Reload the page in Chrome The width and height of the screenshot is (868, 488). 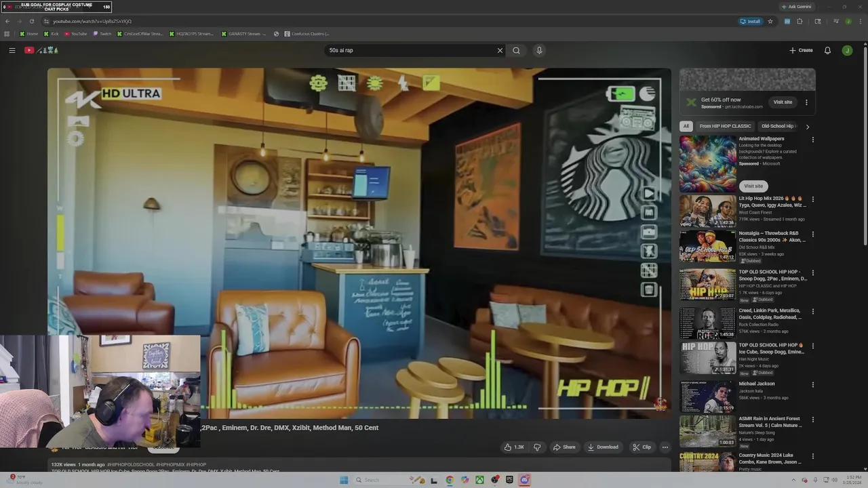tap(31, 21)
